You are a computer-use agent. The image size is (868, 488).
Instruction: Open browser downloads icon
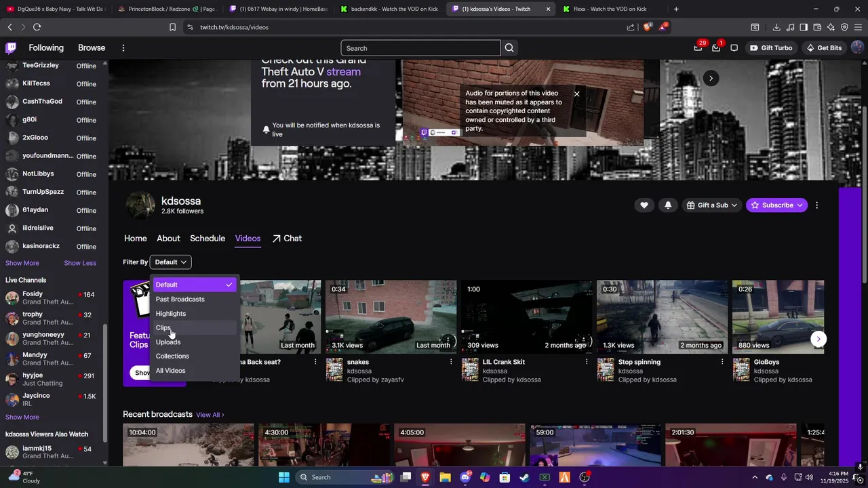pyautogui.click(x=776, y=27)
